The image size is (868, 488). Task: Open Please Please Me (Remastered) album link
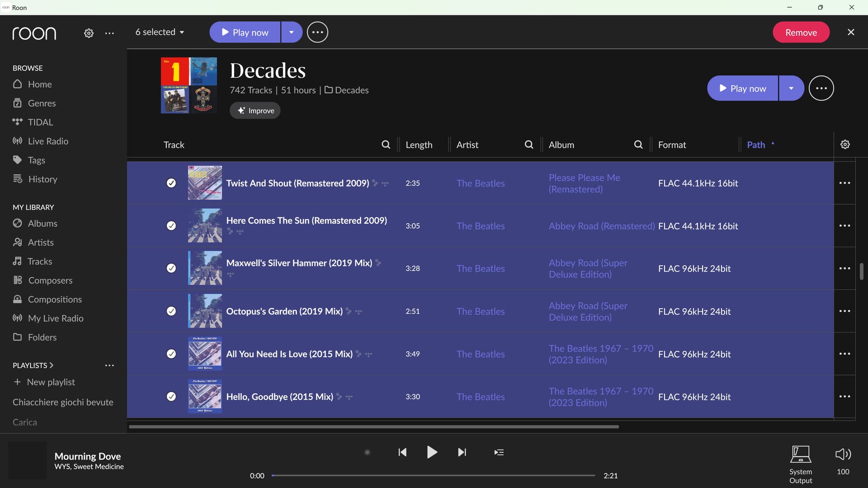(x=584, y=183)
